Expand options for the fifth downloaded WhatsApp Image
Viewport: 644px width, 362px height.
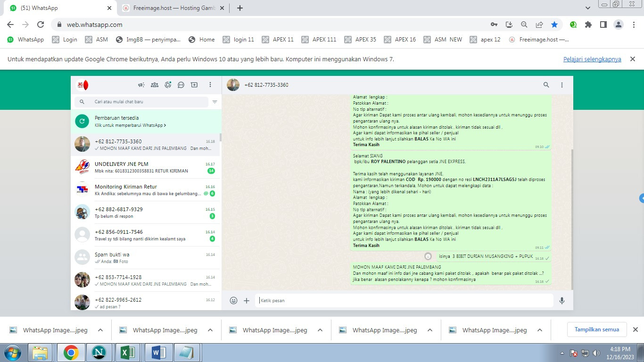[540, 330]
